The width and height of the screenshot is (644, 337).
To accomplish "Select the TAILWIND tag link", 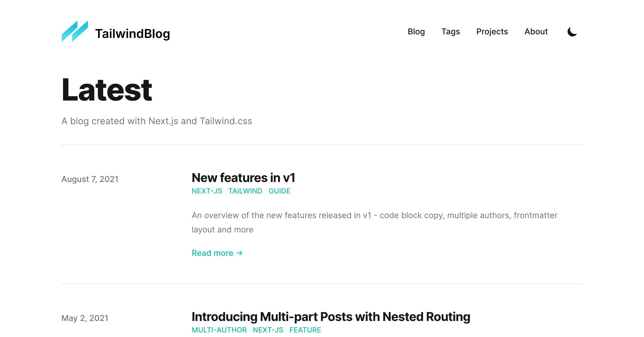I will [245, 191].
